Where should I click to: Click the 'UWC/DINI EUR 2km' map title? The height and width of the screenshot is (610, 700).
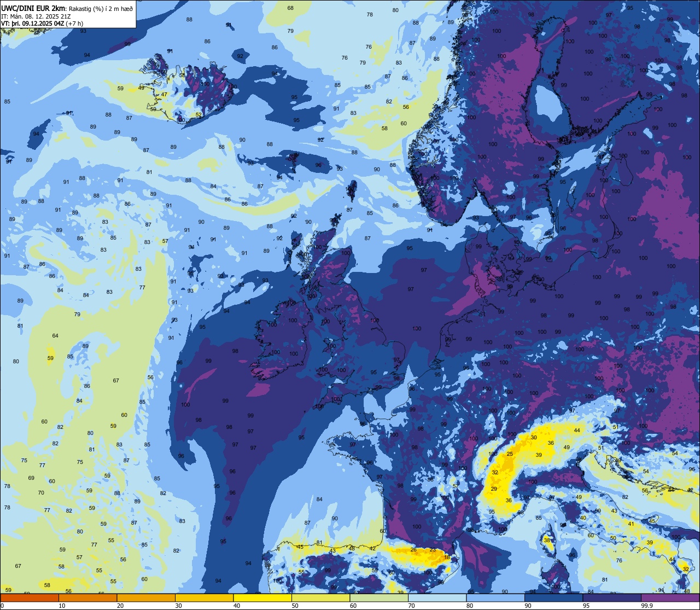point(33,8)
